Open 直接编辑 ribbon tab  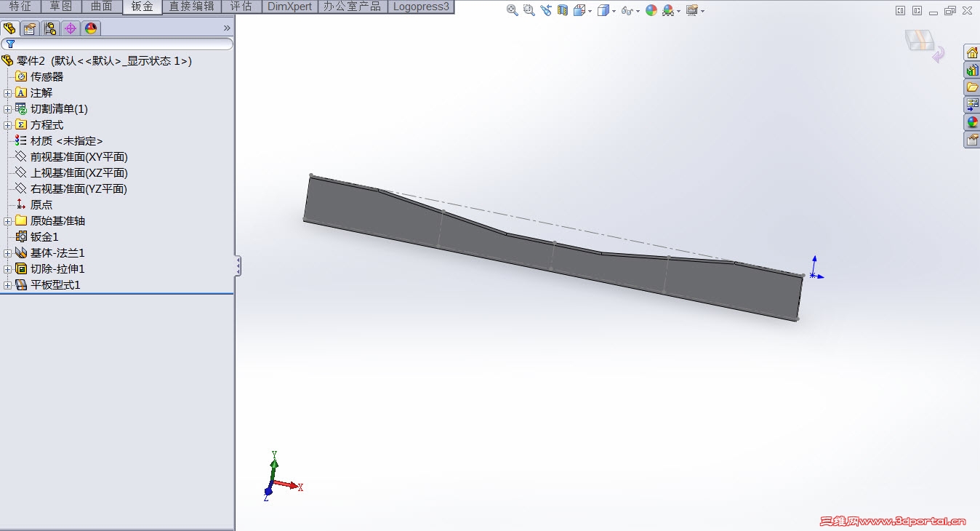192,7
